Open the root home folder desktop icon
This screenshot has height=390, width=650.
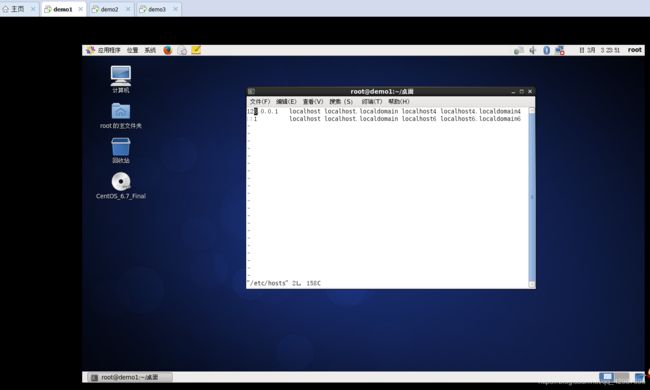tap(121, 116)
